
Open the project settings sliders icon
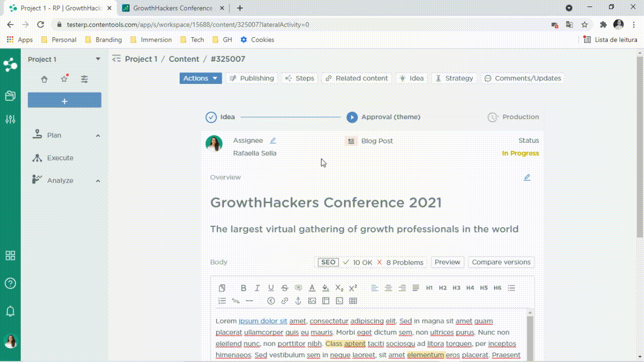point(84,79)
